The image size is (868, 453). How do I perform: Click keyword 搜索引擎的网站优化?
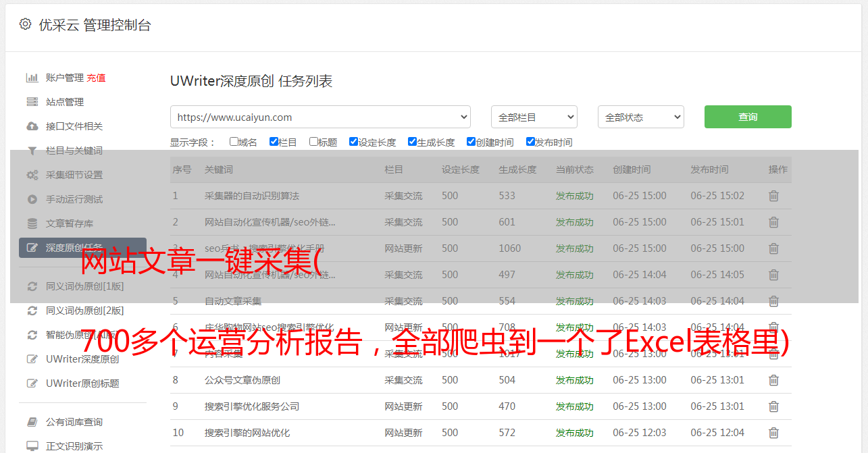(x=247, y=433)
